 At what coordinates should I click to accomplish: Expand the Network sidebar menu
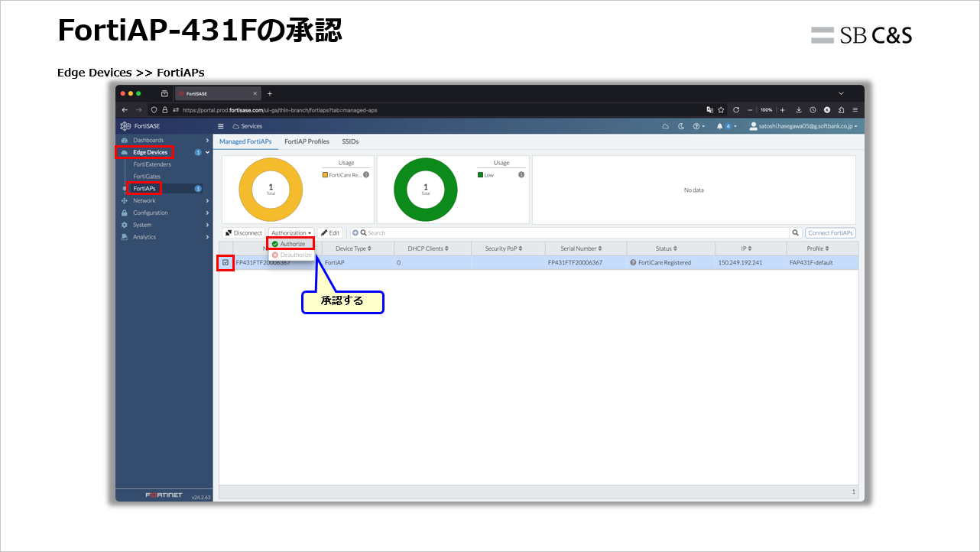point(164,200)
